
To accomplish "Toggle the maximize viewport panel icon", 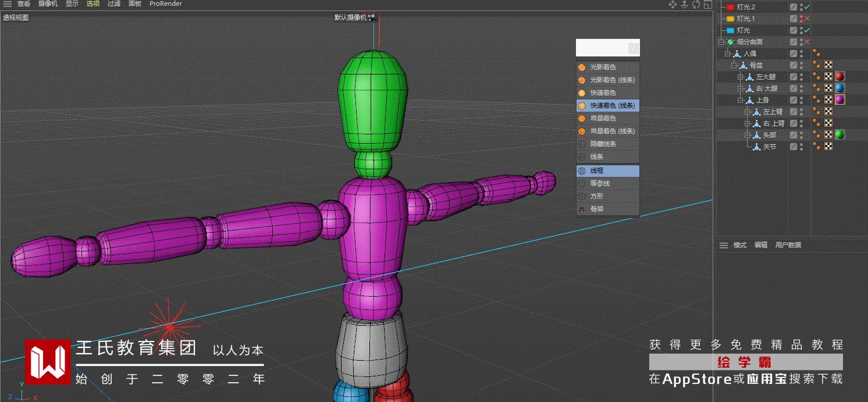I will pos(707,4).
